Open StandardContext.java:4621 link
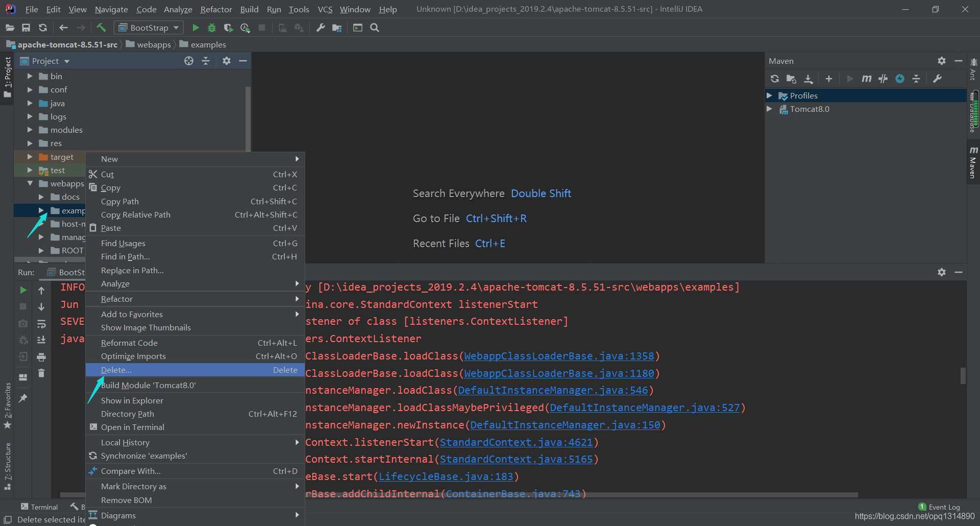This screenshot has height=526, width=980. click(516, 442)
